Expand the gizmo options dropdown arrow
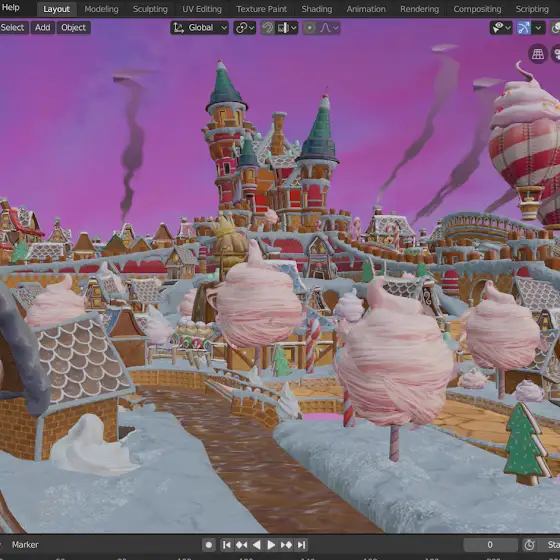Viewport: 560px width, 560px height. (539, 28)
